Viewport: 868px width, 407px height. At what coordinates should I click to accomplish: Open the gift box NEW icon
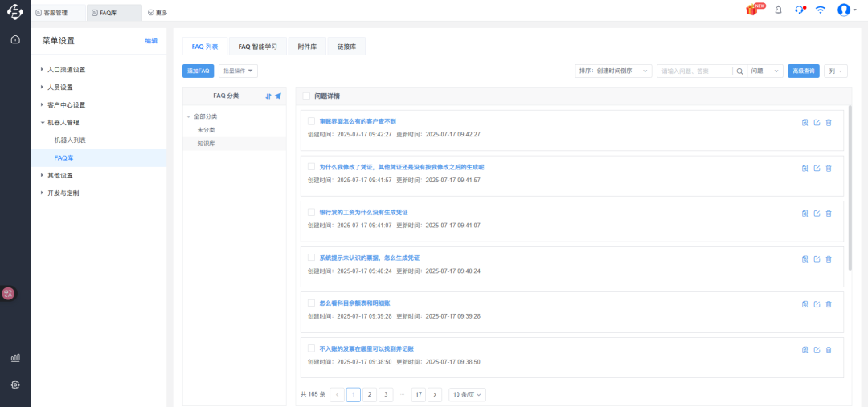(x=753, y=10)
